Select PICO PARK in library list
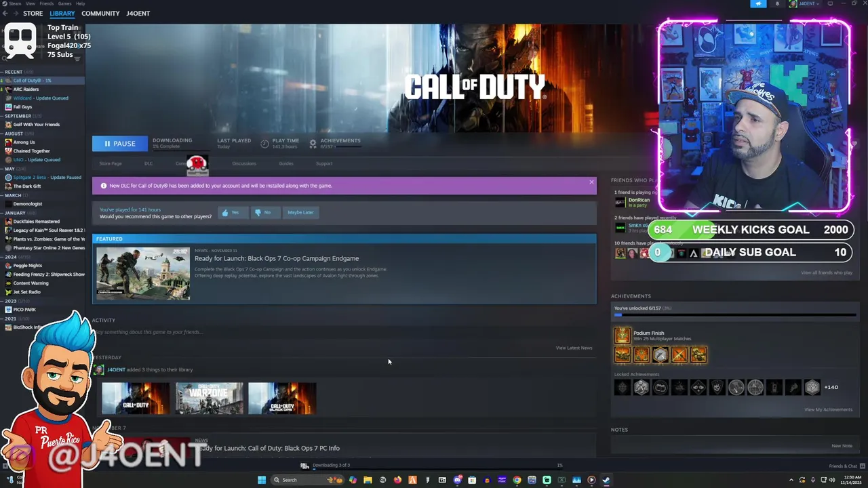This screenshot has width=868, height=488. click(x=43, y=310)
